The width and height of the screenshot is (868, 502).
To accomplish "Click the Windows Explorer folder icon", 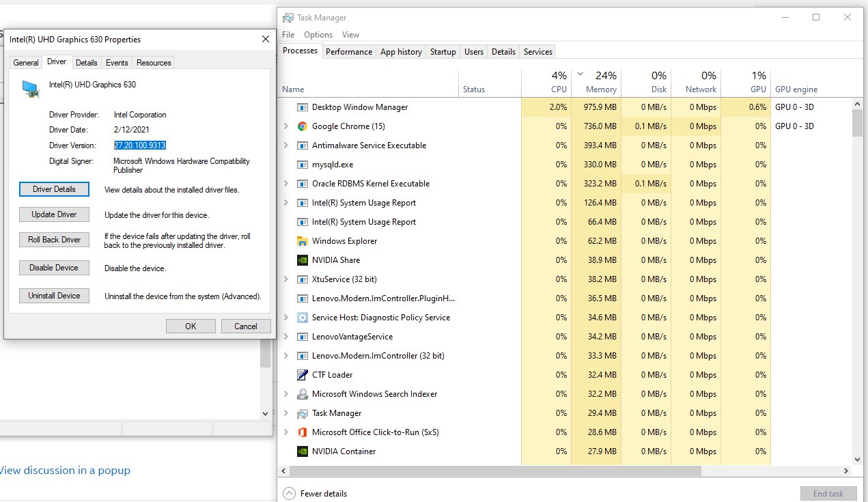I will (x=303, y=241).
